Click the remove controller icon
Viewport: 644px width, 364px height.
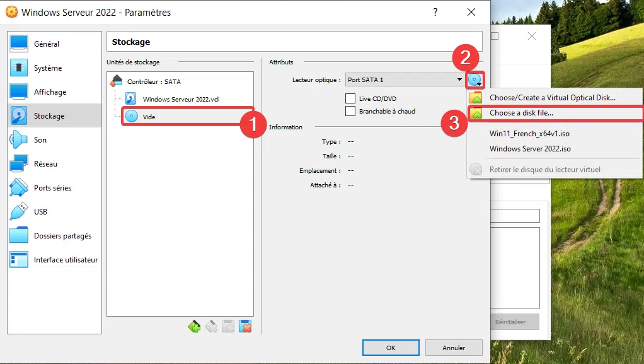pos(211,327)
